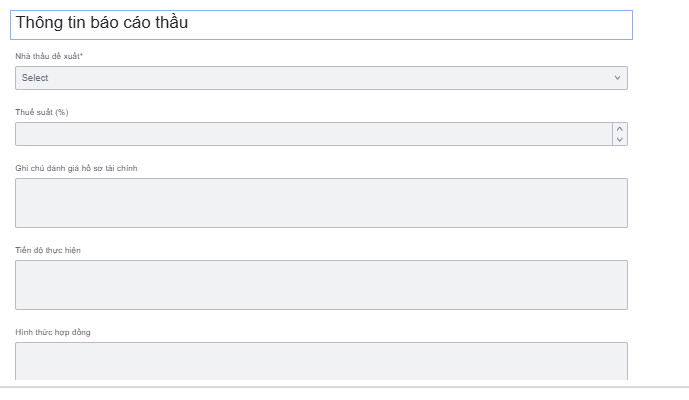Focus the Thuế suất (%) number field
This screenshot has height=400, width=689.
point(312,134)
